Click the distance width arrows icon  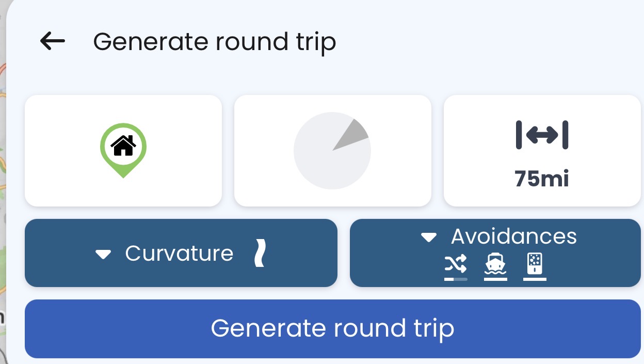[x=542, y=135]
